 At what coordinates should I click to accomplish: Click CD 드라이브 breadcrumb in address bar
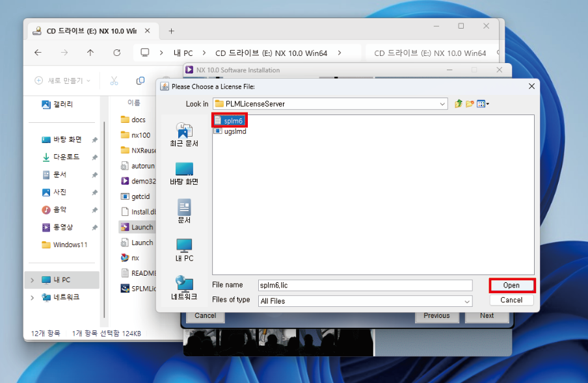(271, 53)
